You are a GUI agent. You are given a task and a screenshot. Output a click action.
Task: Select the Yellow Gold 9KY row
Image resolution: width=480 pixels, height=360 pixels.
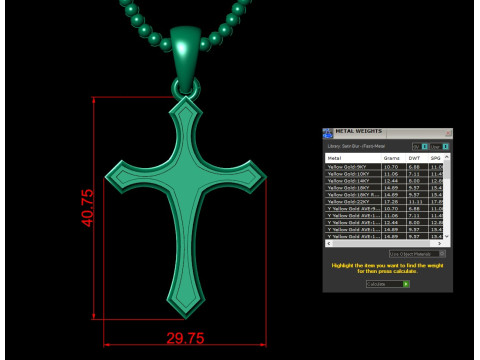384,167
